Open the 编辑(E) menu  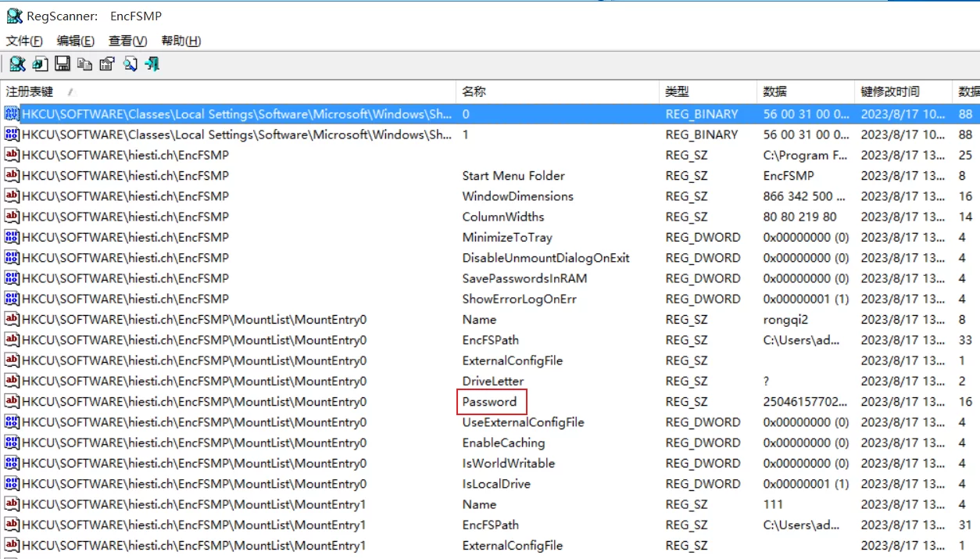tap(76, 41)
